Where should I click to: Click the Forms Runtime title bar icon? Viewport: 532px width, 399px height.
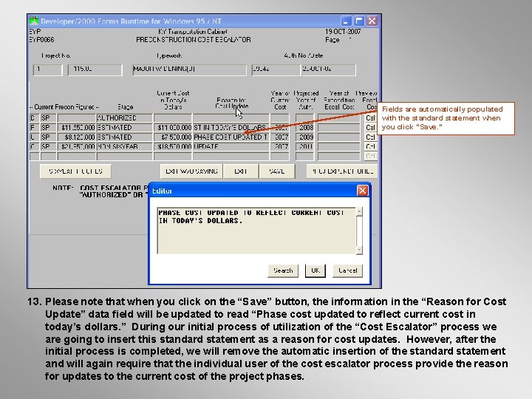tap(33, 21)
